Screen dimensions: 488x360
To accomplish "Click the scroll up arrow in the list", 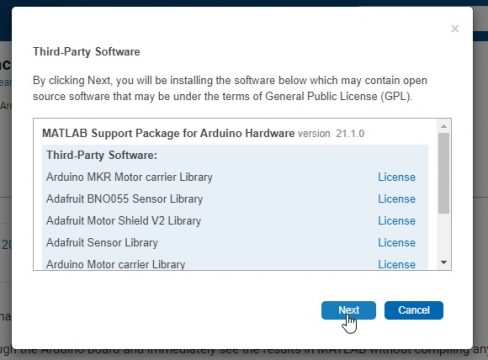I will 444,126.
